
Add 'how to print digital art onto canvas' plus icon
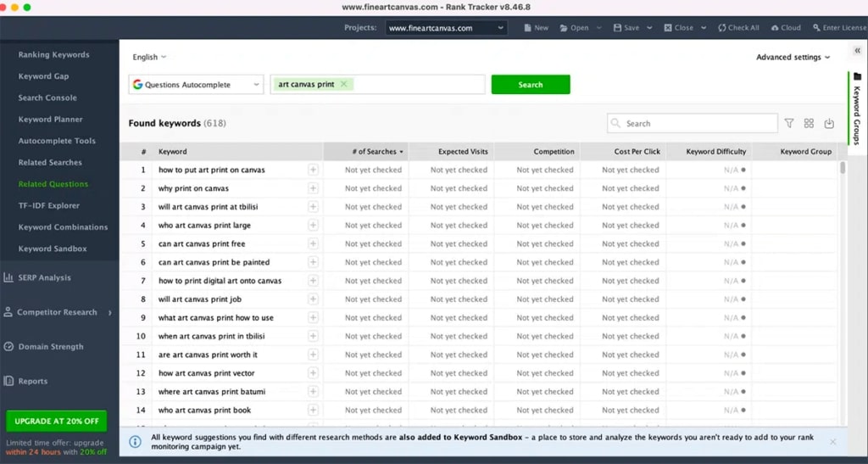tap(313, 281)
